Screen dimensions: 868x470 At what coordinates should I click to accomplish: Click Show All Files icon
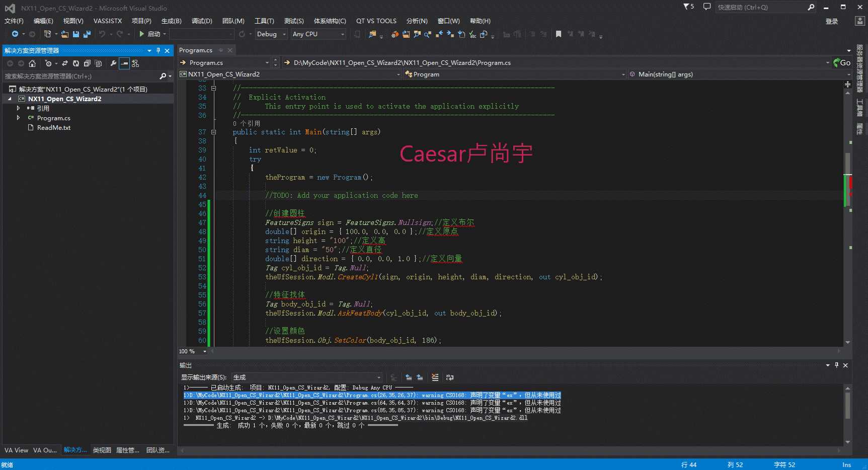pyautogui.click(x=99, y=63)
